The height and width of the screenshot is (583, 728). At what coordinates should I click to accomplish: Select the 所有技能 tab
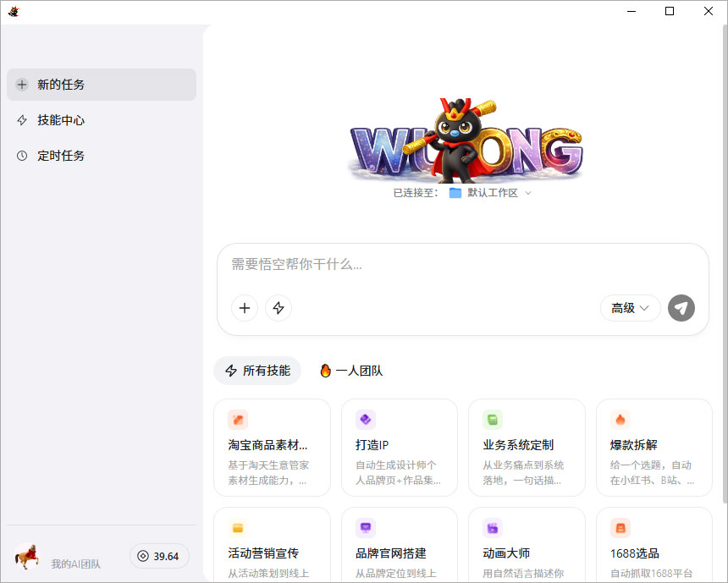pos(257,371)
